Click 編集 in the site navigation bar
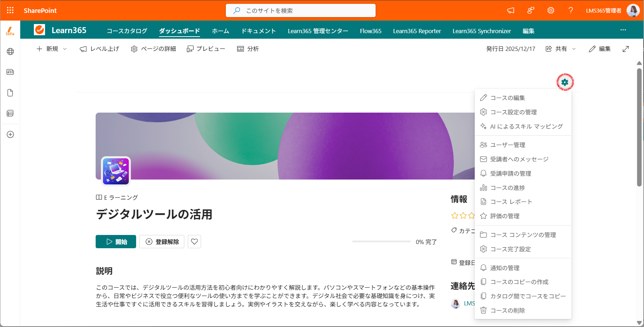The image size is (644, 327). pos(528,31)
